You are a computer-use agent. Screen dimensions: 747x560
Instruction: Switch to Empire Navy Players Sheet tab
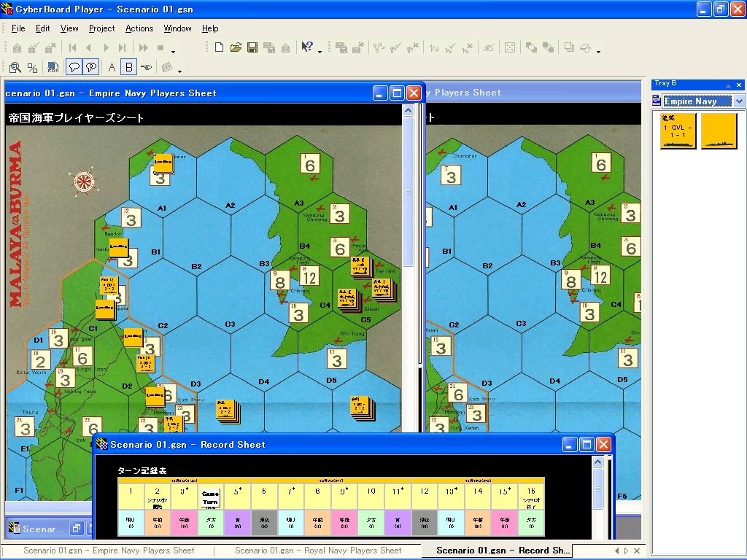(109, 551)
